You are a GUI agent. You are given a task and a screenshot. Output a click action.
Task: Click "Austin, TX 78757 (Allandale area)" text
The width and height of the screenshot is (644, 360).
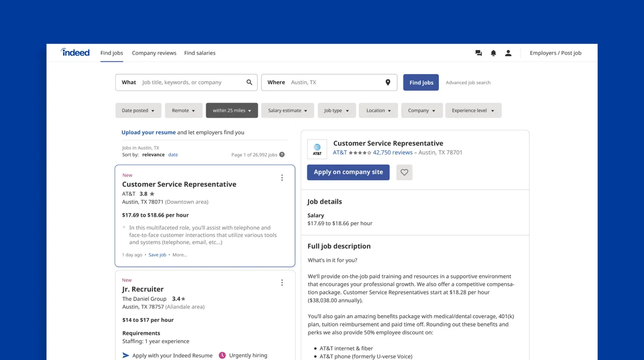click(x=163, y=307)
